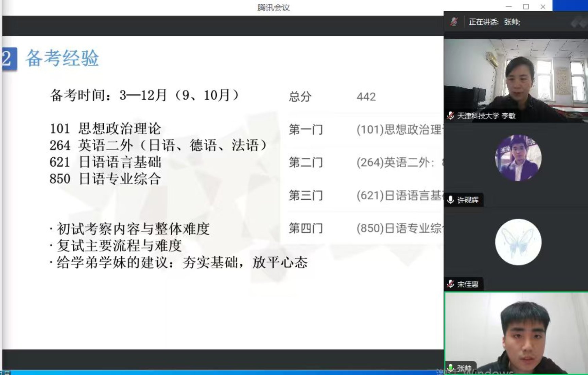
Task: Click the green microphone icon next to 张帅
Action: pyautogui.click(x=451, y=368)
